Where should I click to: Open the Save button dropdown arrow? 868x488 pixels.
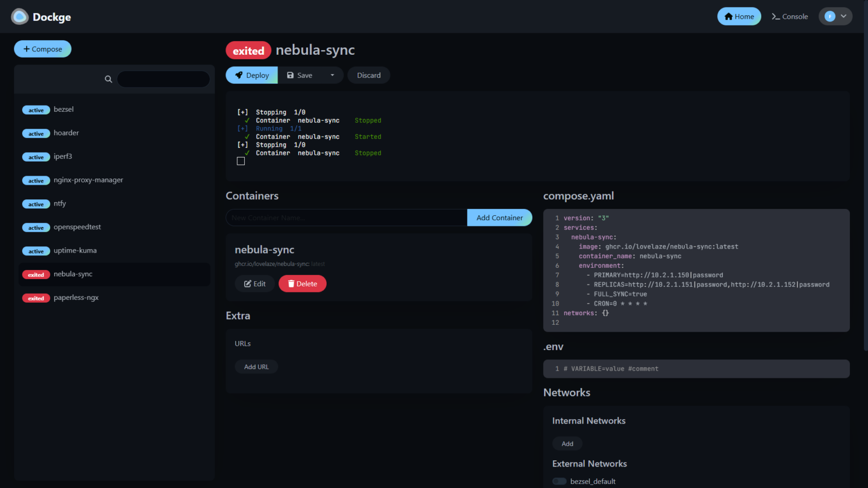point(333,75)
